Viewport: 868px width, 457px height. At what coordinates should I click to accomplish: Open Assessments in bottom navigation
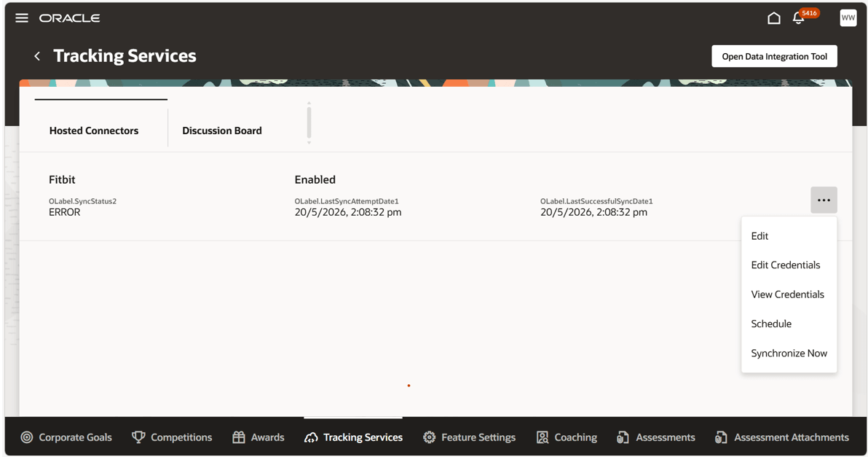point(656,437)
